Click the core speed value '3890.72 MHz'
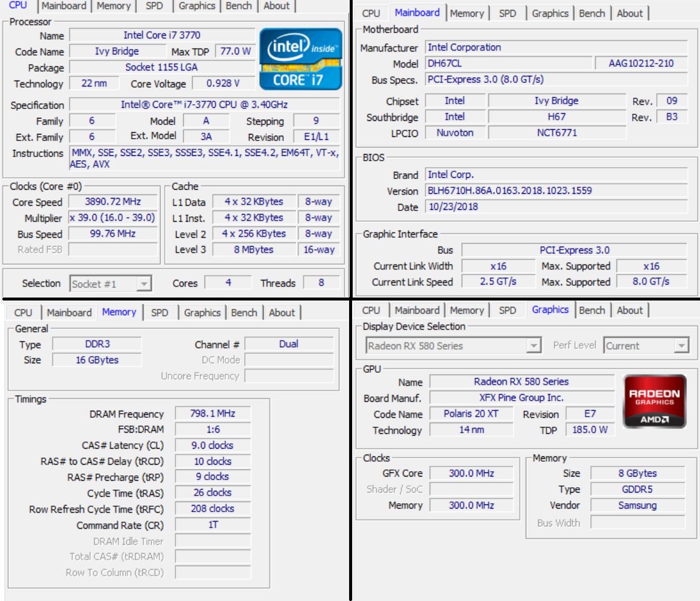This screenshot has height=601, width=700. pyautogui.click(x=113, y=202)
